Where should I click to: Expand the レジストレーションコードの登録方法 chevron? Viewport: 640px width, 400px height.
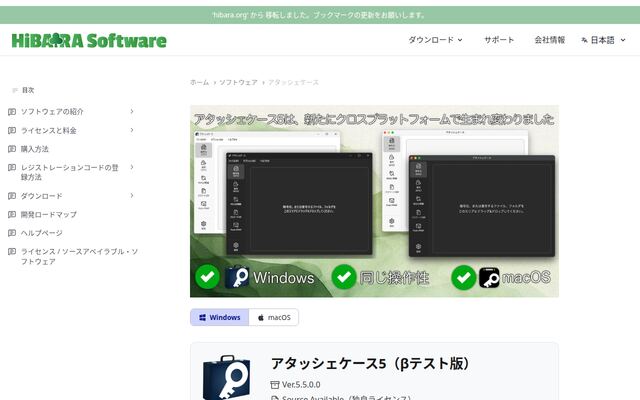(132, 167)
